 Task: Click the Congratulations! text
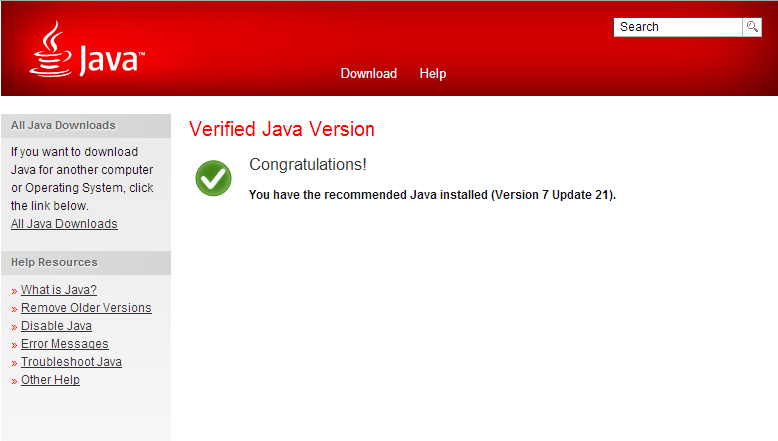pyautogui.click(x=308, y=164)
